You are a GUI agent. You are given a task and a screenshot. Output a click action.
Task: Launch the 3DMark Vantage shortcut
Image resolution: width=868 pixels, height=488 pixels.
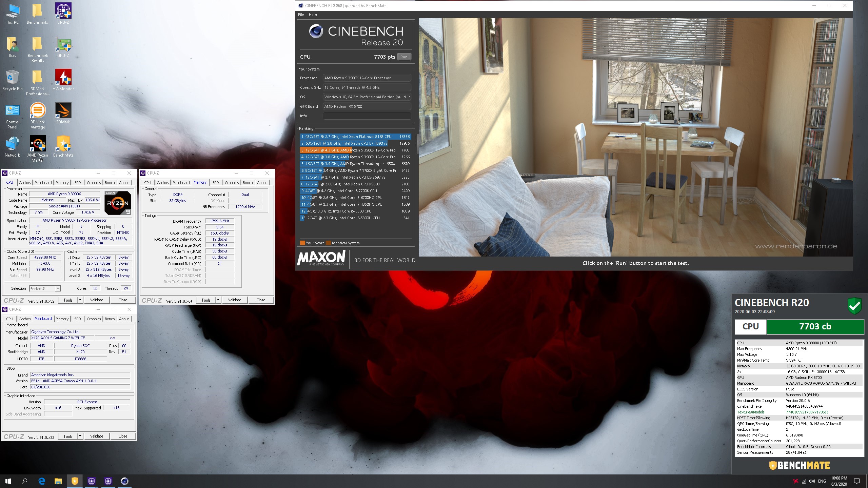tap(38, 116)
